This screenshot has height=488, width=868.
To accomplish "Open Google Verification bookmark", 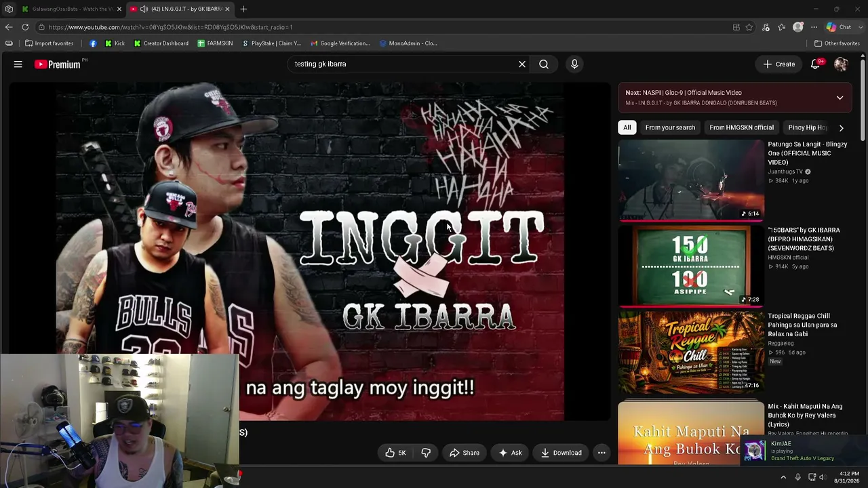I will (x=340, y=43).
